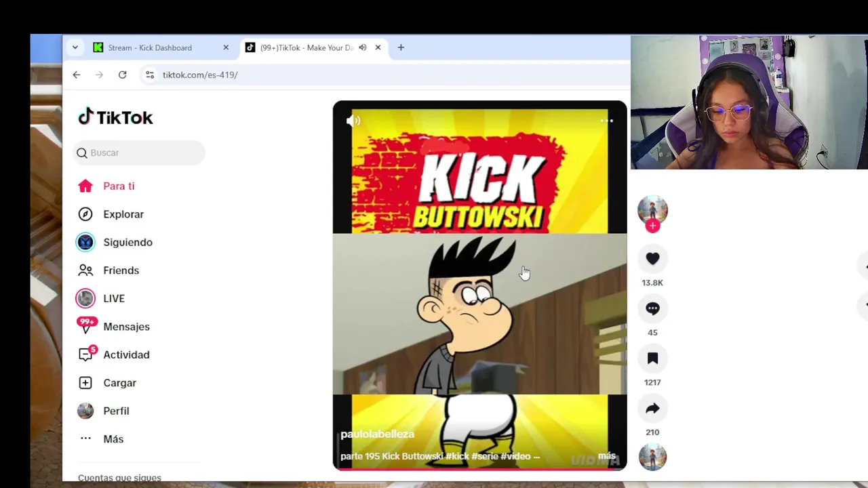Viewport: 868px width, 488px height.
Task: Click the #kick hashtag in caption
Action: point(458,456)
